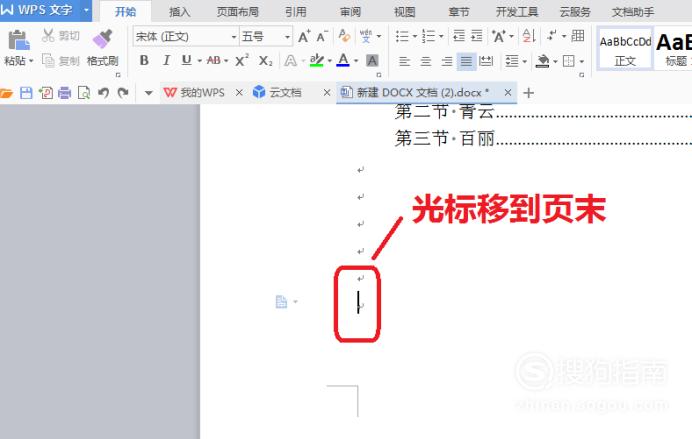Click the Chinese layout A icon
Viewport: 692px width, 439px height.
[x=499, y=36]
